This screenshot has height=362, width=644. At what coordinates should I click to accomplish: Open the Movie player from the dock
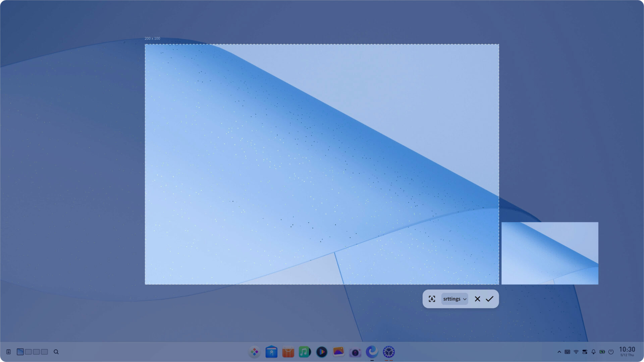(x=321, y=352)
